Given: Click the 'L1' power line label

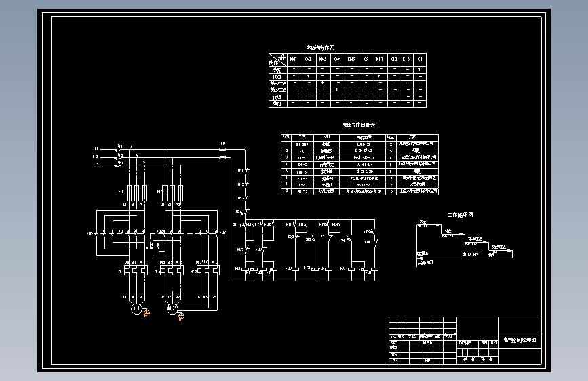Looking at the screenshot, I should point(96,149).
